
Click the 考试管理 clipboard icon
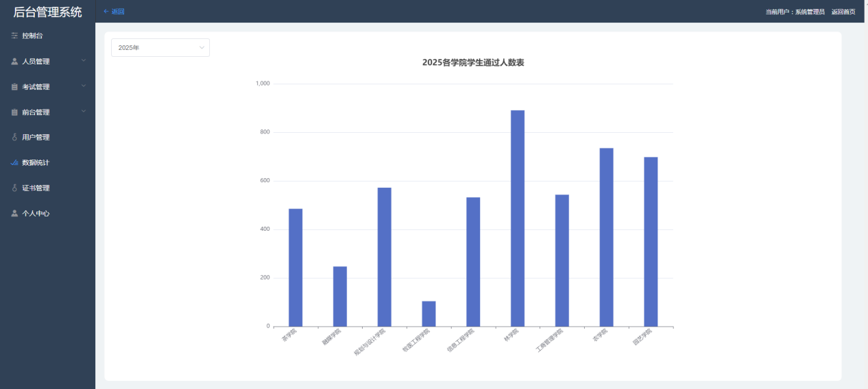[14, 87]
